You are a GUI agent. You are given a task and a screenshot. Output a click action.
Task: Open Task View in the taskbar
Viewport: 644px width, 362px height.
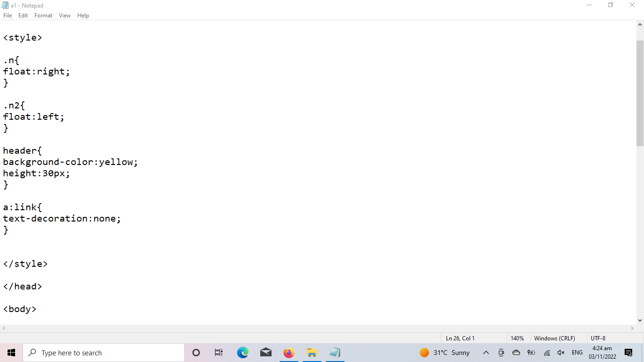coord(219,353)
